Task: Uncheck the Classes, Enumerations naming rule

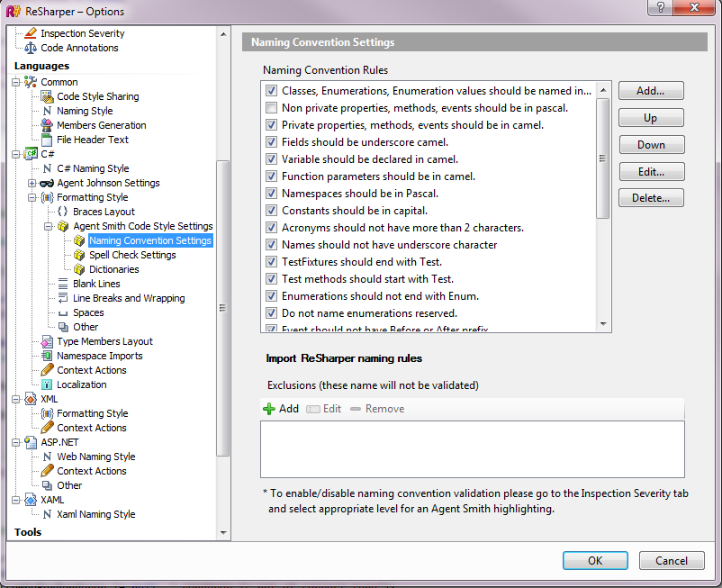Action: point(271,91)
